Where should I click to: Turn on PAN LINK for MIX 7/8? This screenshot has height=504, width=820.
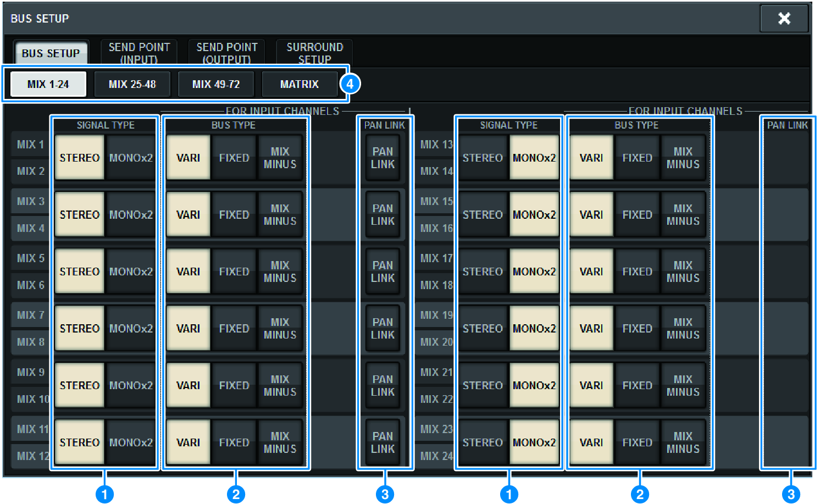click(383, 328)
